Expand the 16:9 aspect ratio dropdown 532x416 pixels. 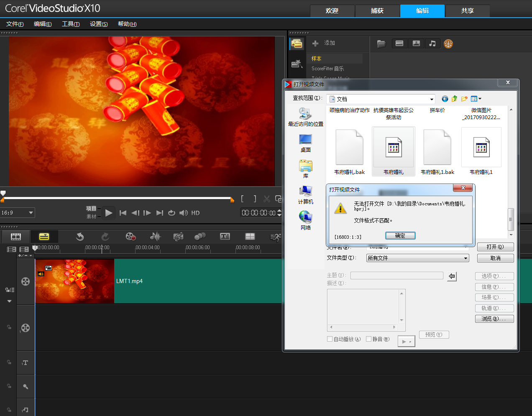pos(31,213)
